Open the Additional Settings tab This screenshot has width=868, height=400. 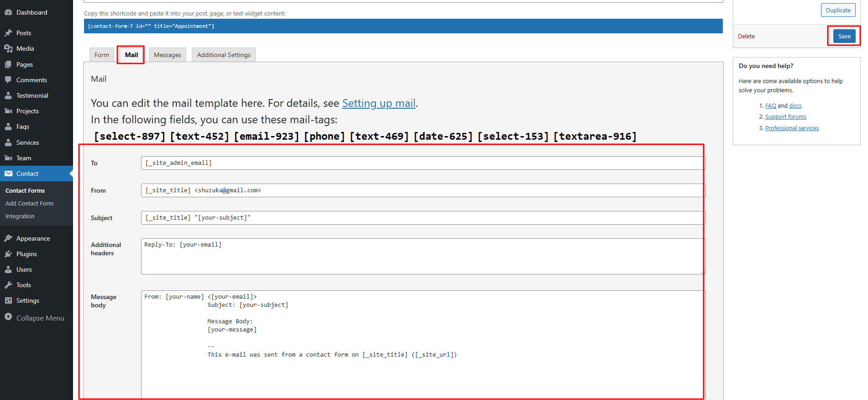224,55
